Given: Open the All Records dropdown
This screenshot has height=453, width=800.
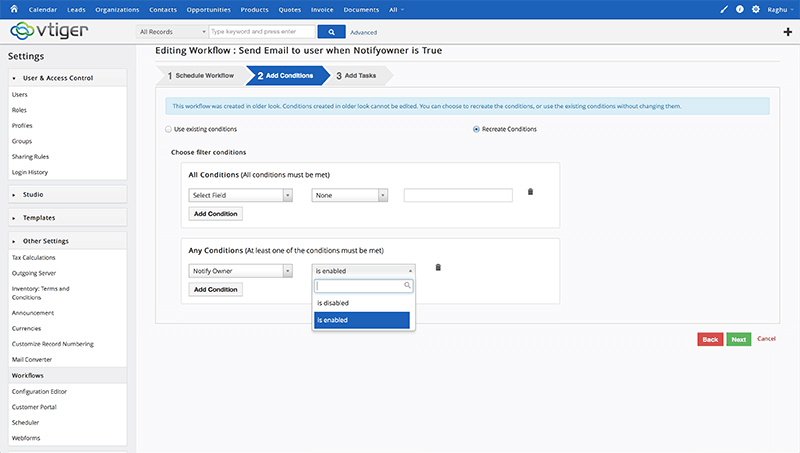Looking at the screenshot, I should (172, 32).
